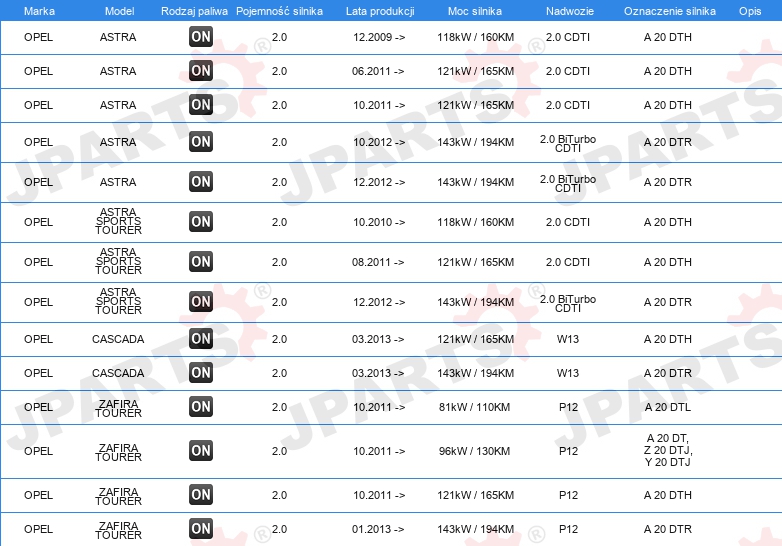Click ON diesel icon in plain Astra 10.2011 row
This screenshot has width=782, height=546.
point(201,104)
